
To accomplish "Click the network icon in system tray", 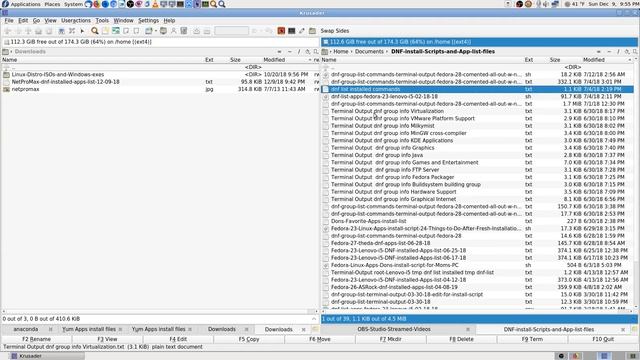I will (555, 4).
